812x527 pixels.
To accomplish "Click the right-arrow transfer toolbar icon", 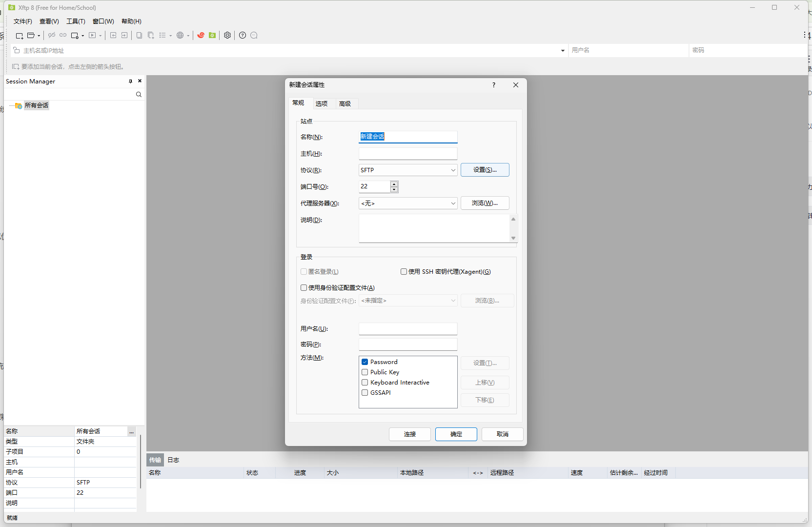I will coord(124,35).
